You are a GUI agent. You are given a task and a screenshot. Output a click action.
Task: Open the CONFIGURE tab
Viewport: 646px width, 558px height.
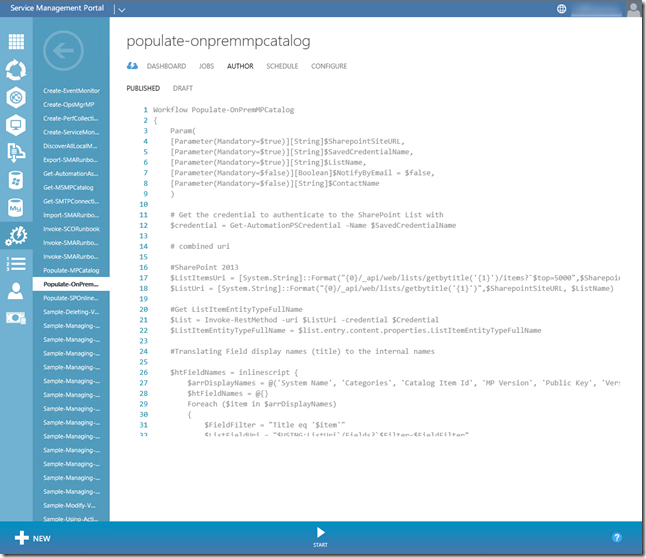pos(329,66)
